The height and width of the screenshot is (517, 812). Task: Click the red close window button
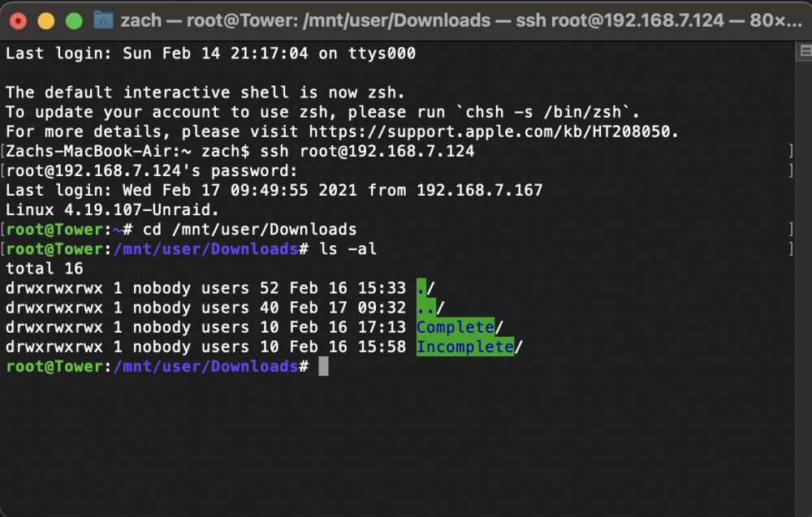[x=18, y=21]
